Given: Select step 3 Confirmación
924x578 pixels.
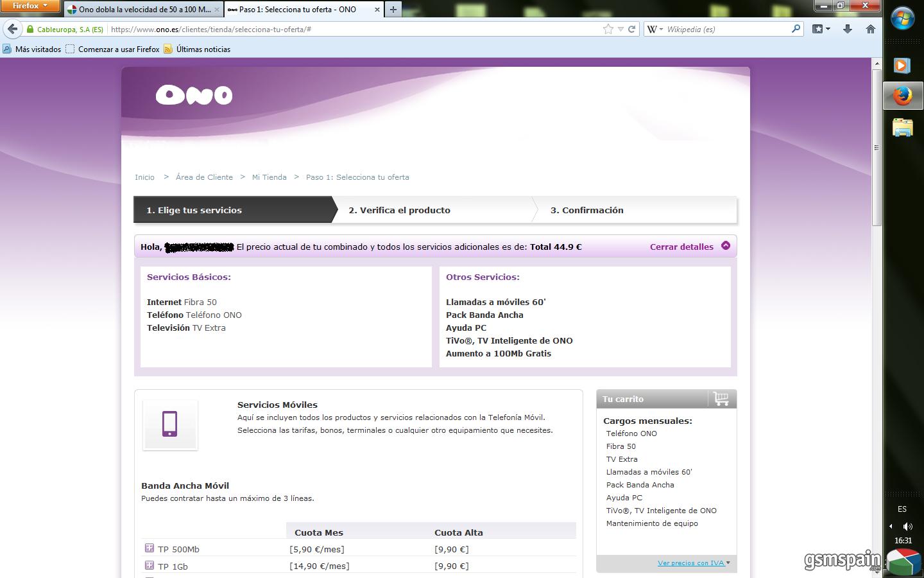Looking at the screenshot, I should 637,210.
